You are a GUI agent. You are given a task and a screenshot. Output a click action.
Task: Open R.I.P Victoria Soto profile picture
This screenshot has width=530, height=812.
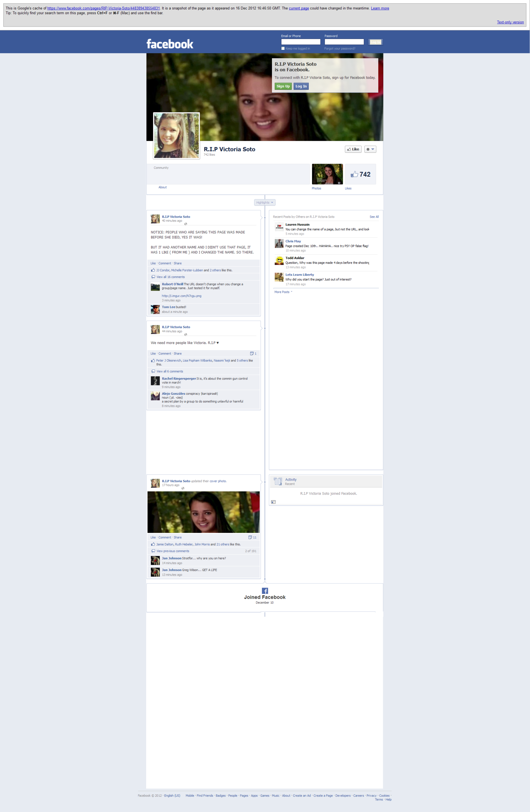176,136
